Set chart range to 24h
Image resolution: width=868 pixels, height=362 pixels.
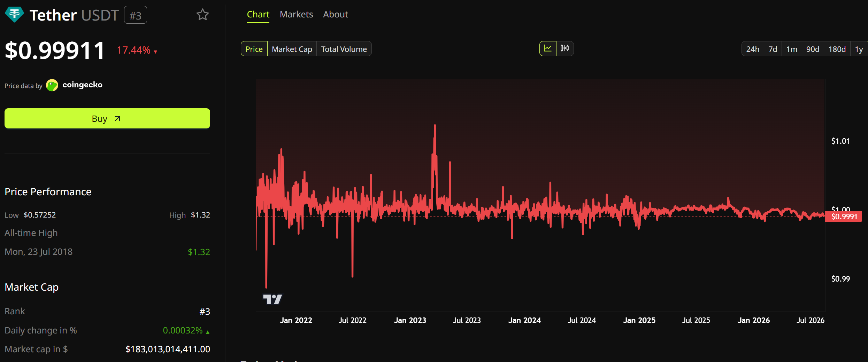pos(753,49)
